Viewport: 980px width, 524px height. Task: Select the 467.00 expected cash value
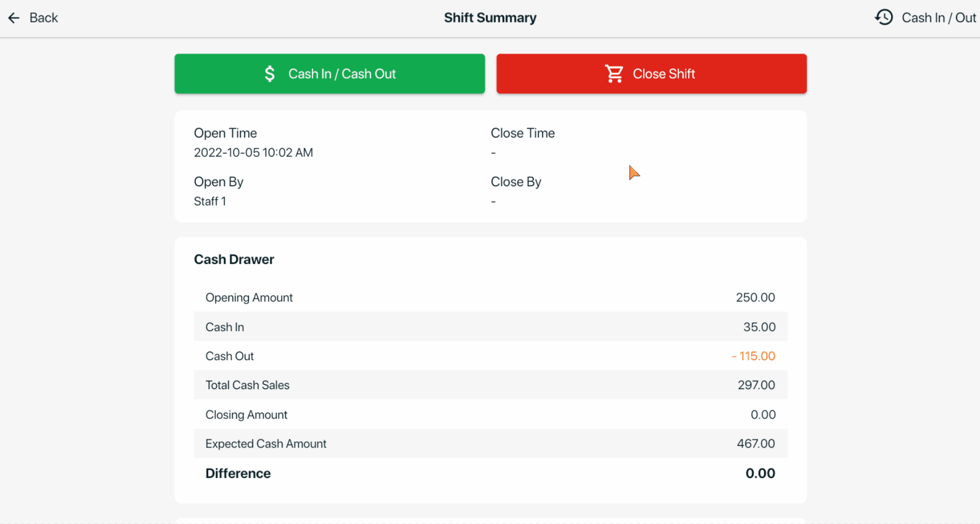click(x=756, y=444)
